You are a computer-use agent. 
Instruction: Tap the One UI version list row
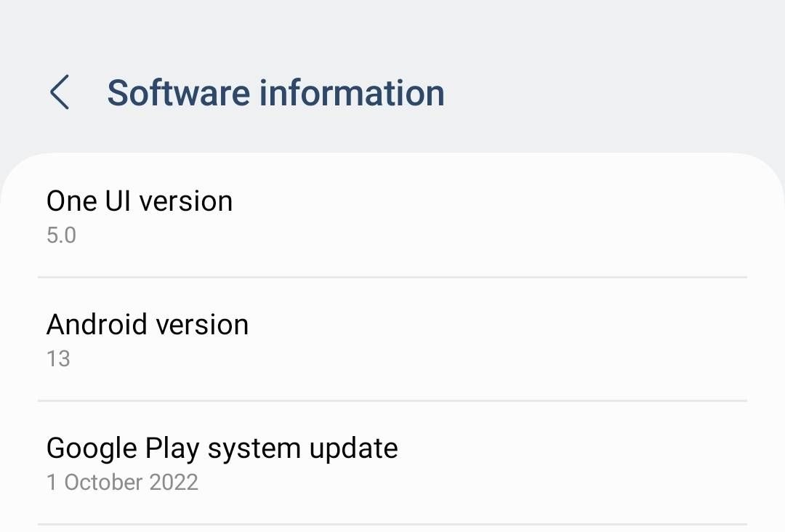click(x=392, y=214)
